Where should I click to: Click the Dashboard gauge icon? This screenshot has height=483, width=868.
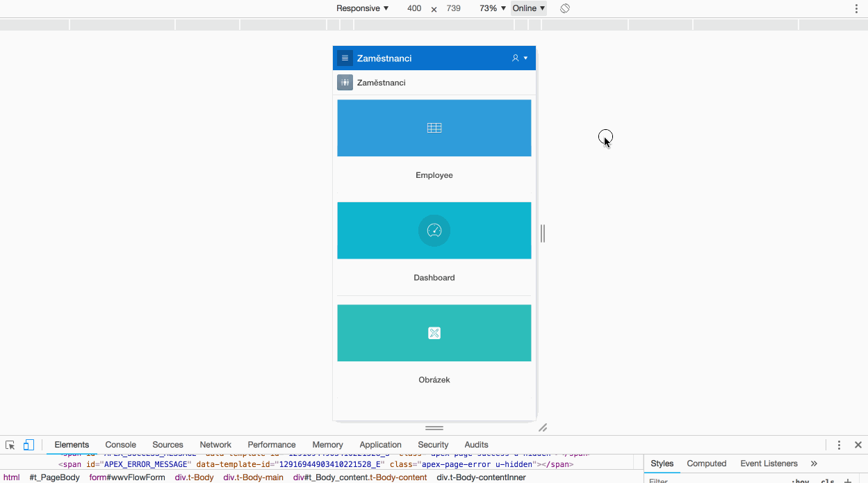(434, 231)
